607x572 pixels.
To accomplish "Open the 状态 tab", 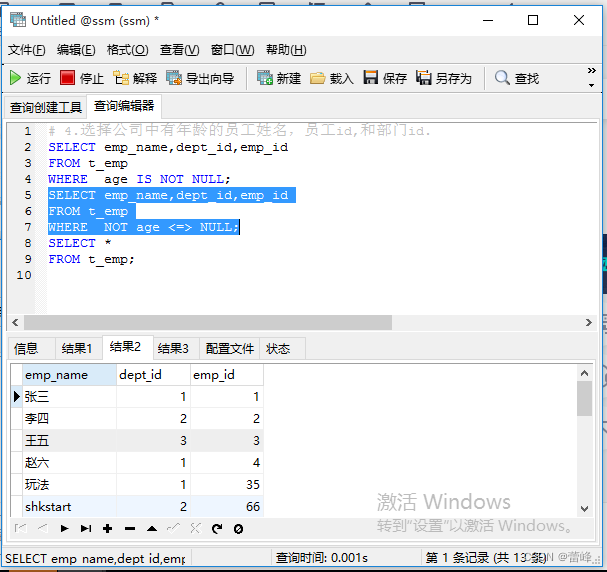I will click(282, 348).
